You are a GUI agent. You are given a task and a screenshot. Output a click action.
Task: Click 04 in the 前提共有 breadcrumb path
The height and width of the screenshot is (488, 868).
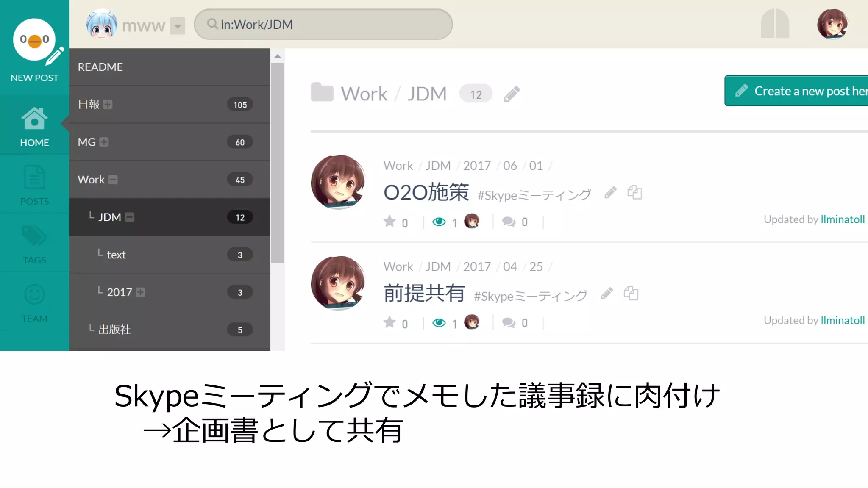click(510, 266)
